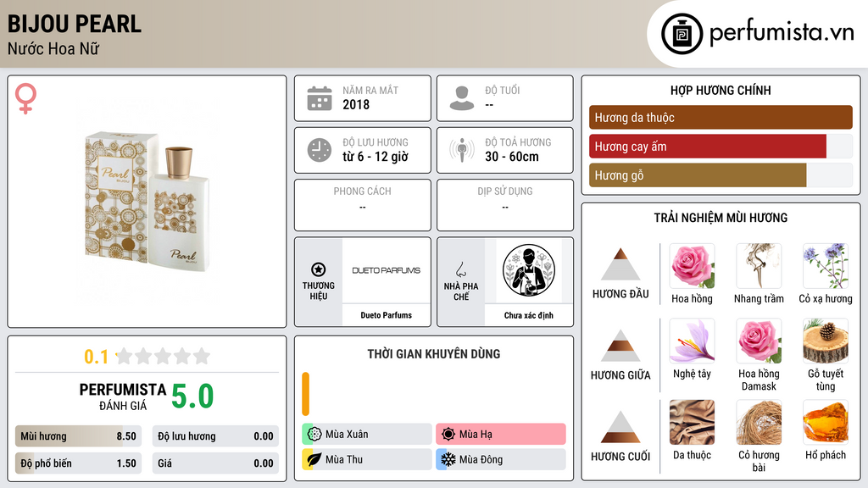Open the Gỗ tuyết tùng note image
Screen dimensions: 868x488
[826, 341]
